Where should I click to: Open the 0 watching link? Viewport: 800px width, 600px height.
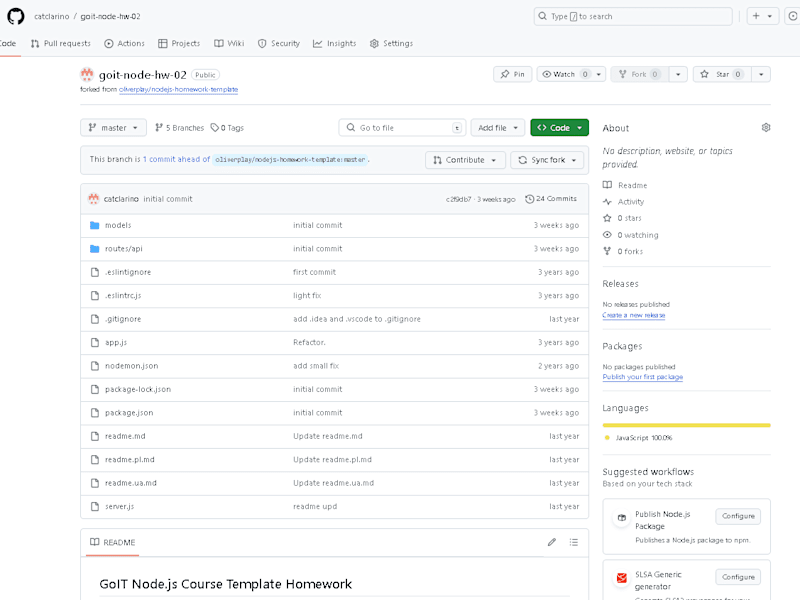[631, 235]
